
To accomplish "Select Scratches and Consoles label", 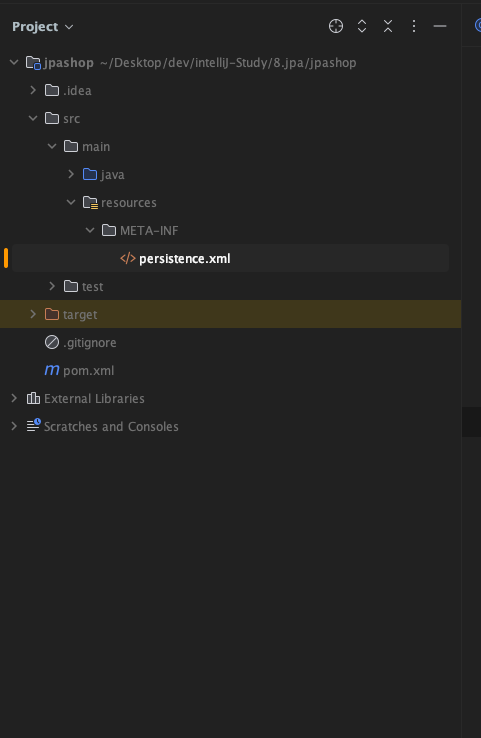I will click(111, 426).
